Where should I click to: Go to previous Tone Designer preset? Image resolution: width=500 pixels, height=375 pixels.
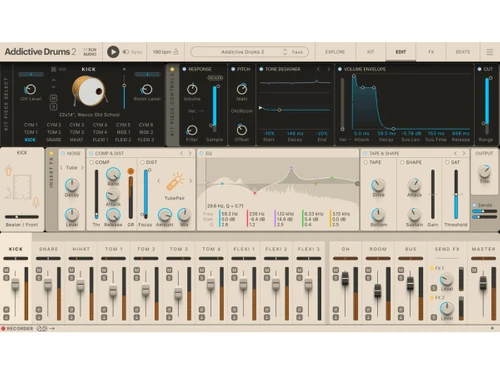coord(318,69)
